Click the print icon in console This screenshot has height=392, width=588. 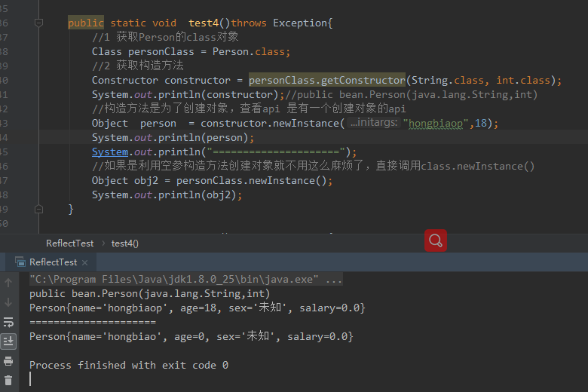point(8,361)
